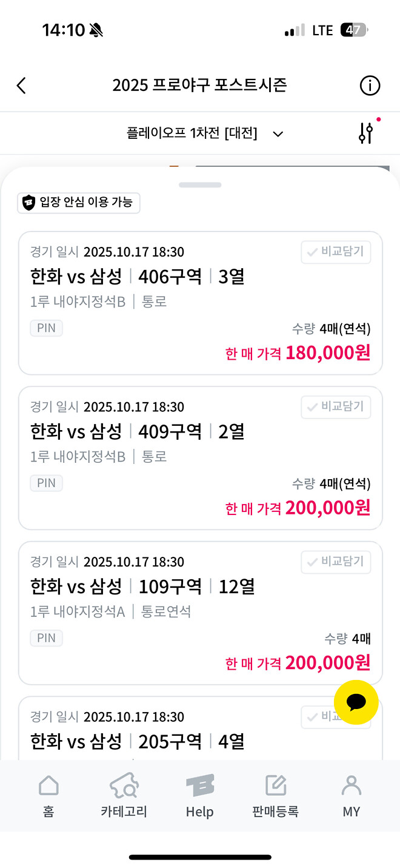
Task: Tap the back chevron at top left
Action: pyautogui.click(x=22, y=86)
